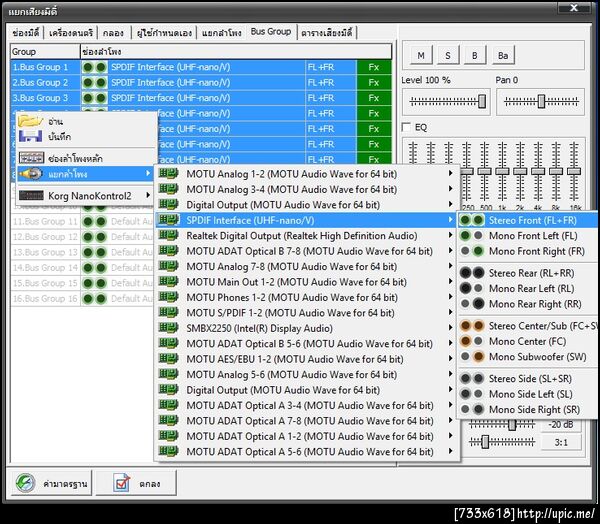Click orange speaker dots for Stereo Center/Sub

472,326
